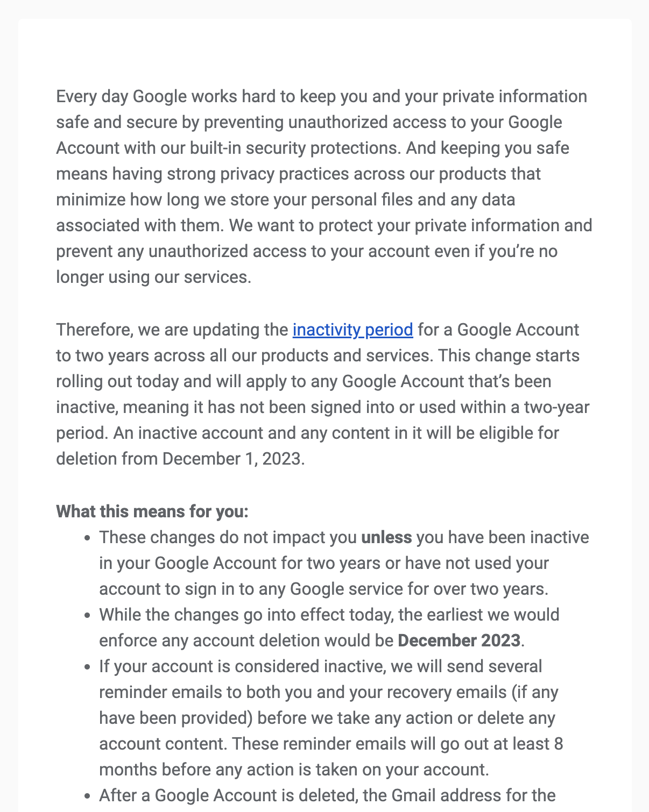
Task: Click the bold word "unless"
Action: point(386,537)
